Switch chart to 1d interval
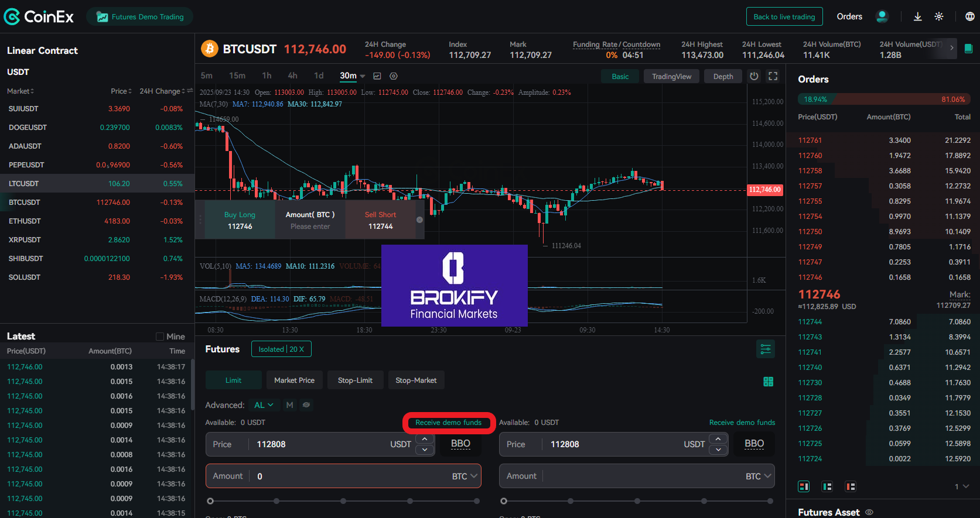Screen dimensions: 980x518 point(319,76)
